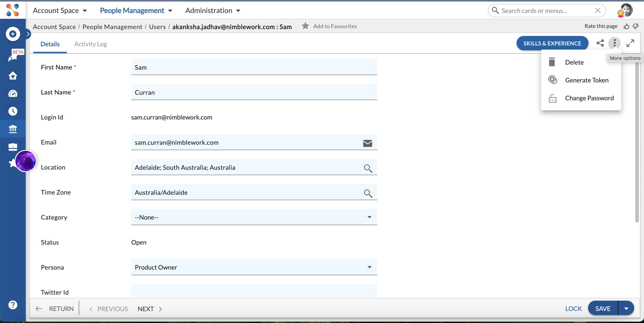This screenshot has width=644, height=323.
Task: Click the More options three-dot icon
Action: [x=614, y=43]
